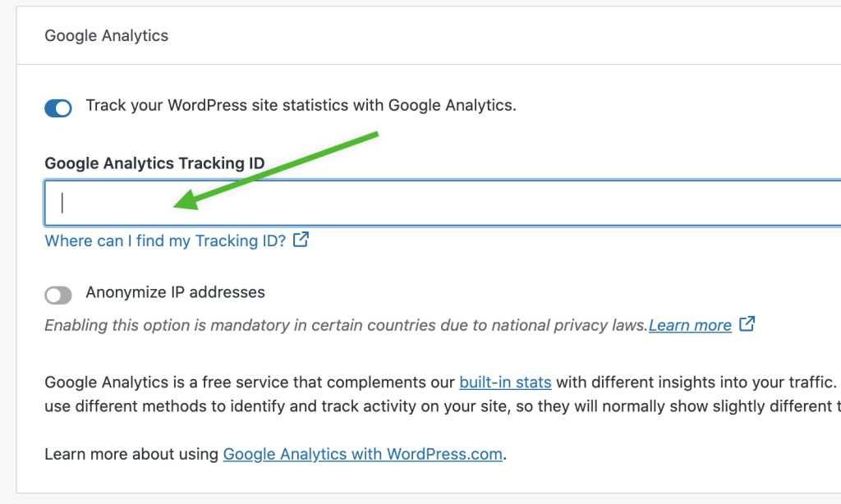The height and width of the screenshot is (504, 841).
Task: Focus the Google Analytics Tracking ID field
Action: pyautogui.click(x=443, y=204)
